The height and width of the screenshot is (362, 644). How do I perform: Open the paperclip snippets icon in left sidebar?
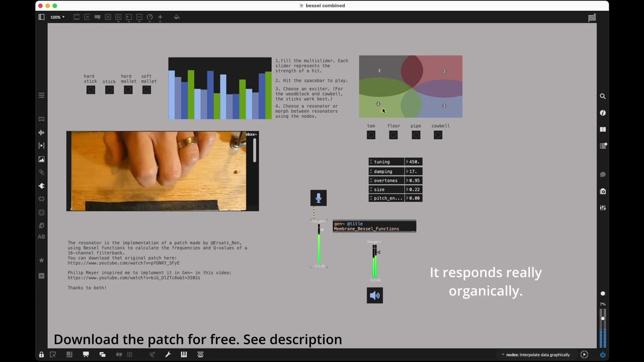click(x=41, y=172)
